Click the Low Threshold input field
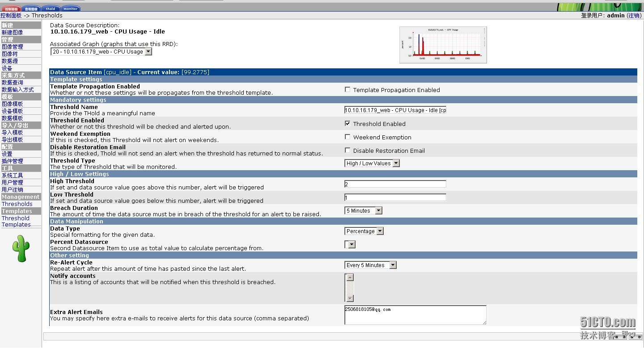This screenshot has height=348, width=644. 395,197
